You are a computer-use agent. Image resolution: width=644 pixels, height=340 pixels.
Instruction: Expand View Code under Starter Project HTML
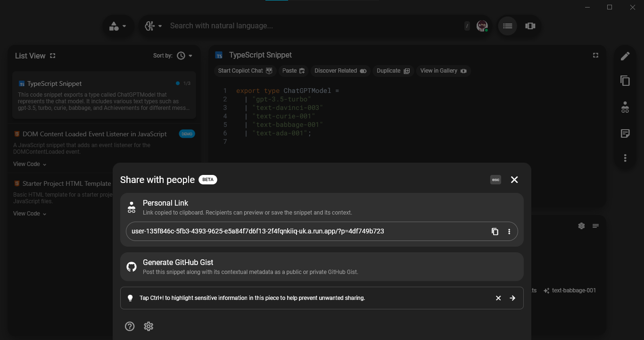tap(30, 214)
